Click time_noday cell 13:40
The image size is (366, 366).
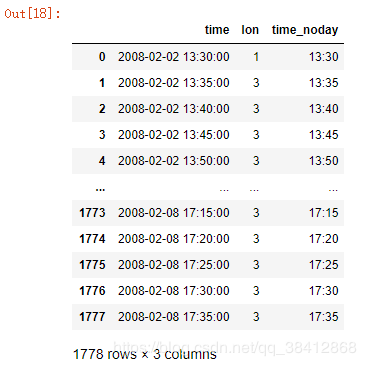(x=323, y=109)
